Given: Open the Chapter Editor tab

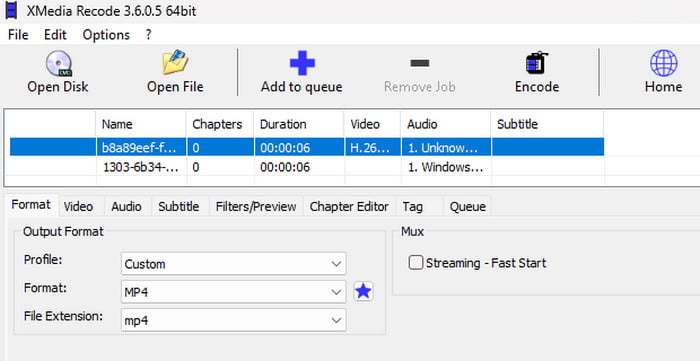Looking at the screenshot, I should [349, 207].
